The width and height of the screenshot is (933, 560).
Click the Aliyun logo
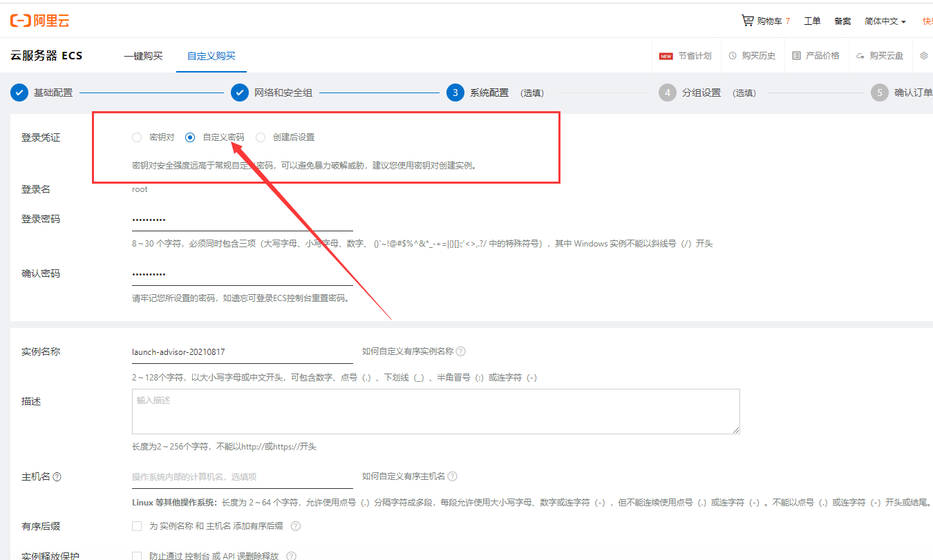(x=39, y=21)
